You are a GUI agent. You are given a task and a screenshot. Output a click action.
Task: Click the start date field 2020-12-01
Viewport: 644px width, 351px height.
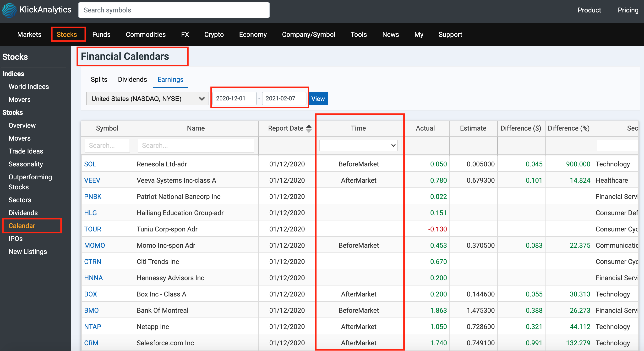[235, 98]
